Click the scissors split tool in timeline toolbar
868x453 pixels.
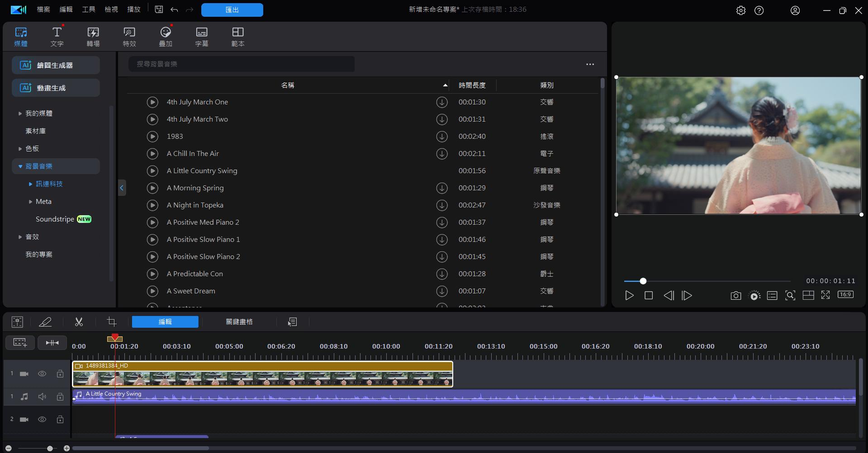[79, 322]
